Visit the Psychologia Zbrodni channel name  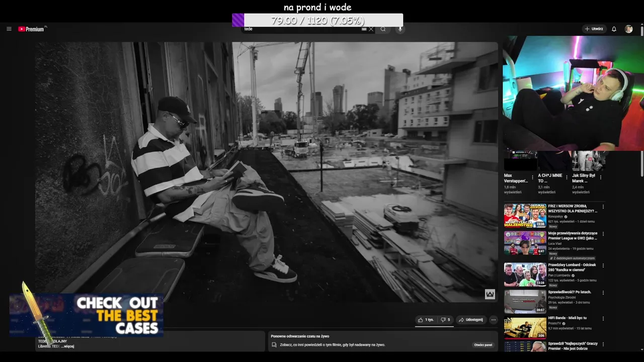click(x=562, y=298)
